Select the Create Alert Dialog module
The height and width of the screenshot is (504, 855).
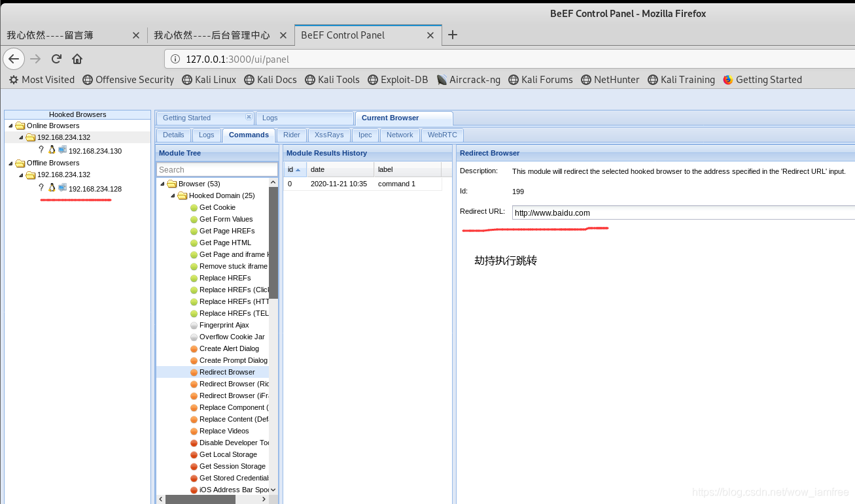click(x=229, y=348)
